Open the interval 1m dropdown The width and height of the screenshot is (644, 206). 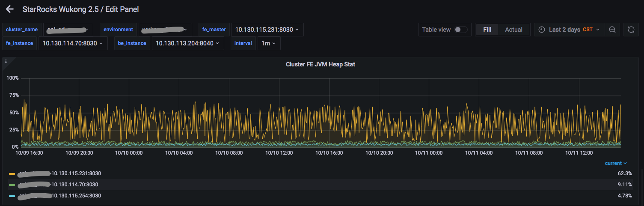pyautogui.click(x=268, y=43)
